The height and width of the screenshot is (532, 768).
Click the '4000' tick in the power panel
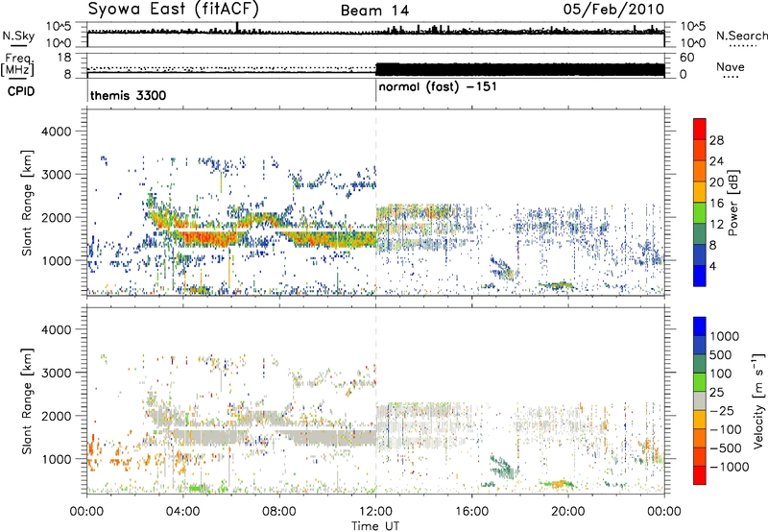point(57,132)
